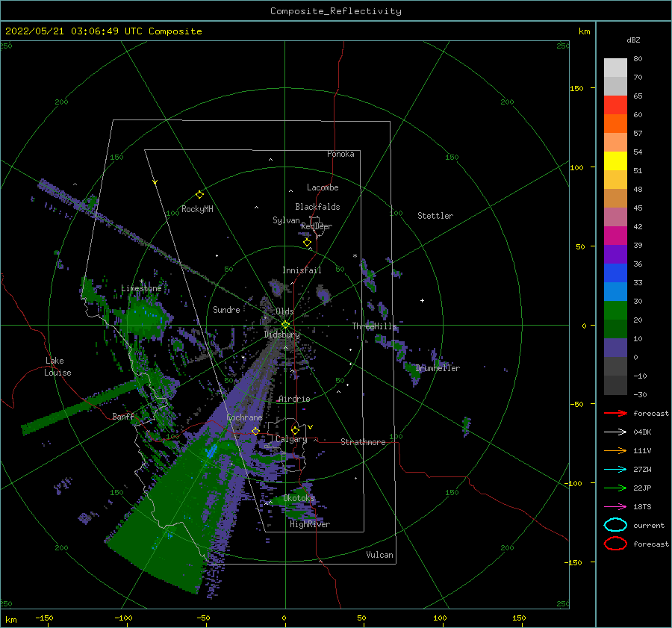Image resolution: width=672 pixels, height=628 pixels.
Task: Click the white 04DK arrow icon
Action: tap(615, 432)
